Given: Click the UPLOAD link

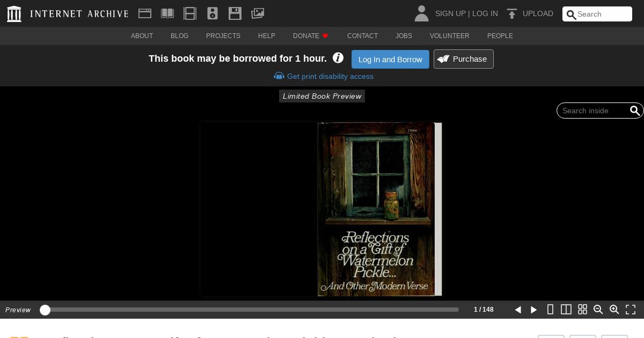Looking at the screenshot, I should pos(538,14).
